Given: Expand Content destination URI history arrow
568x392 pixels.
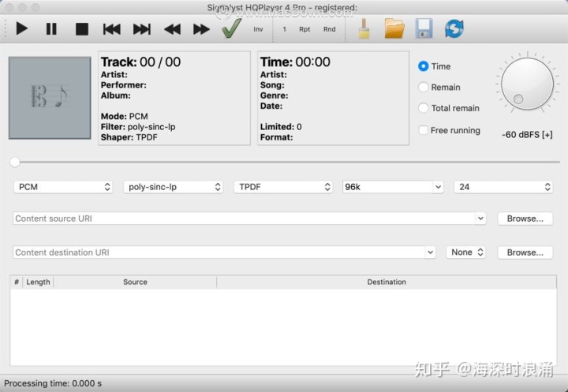Looking at the screenshot, I should 431,252.
